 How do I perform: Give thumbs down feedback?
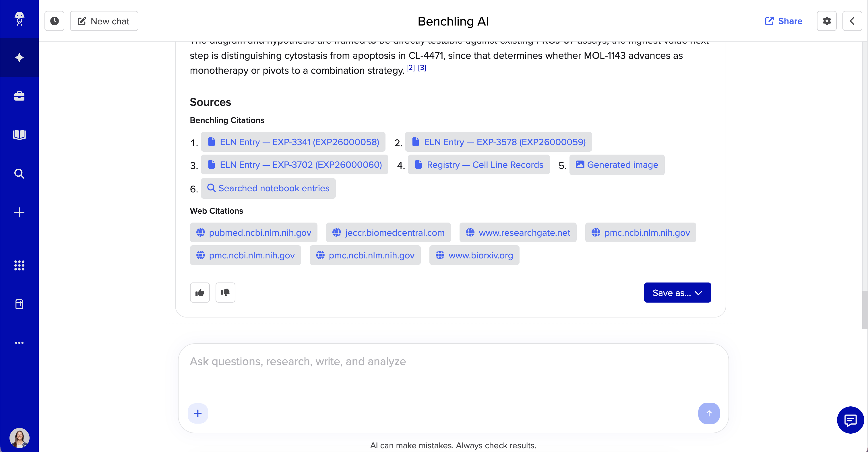coord(225,293)
